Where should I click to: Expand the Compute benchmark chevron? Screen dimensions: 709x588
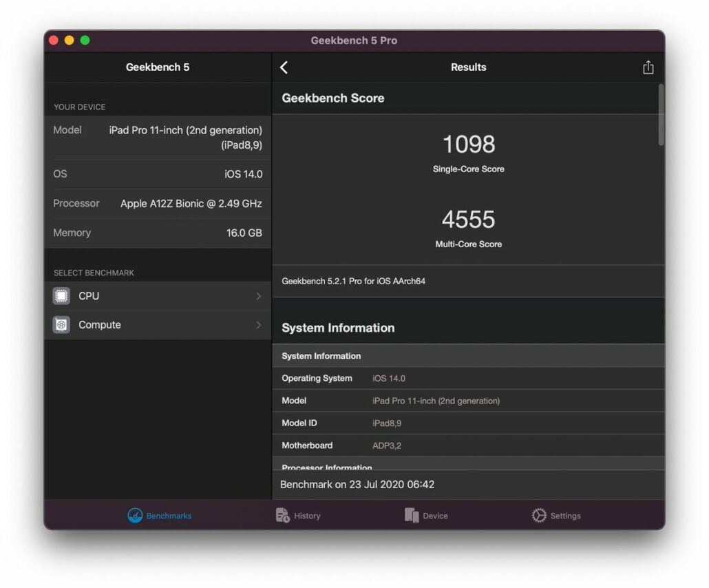(260, 324)
